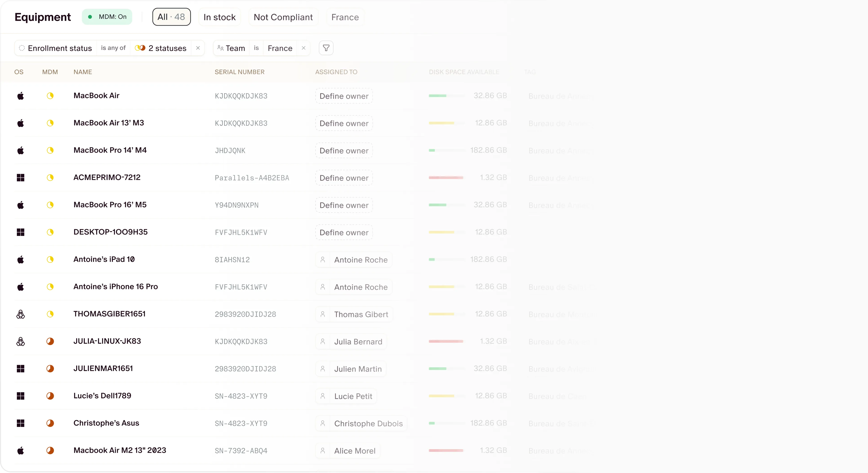Sort by the NAME column header
The image size is (868, 473).
tap(83, 72)
